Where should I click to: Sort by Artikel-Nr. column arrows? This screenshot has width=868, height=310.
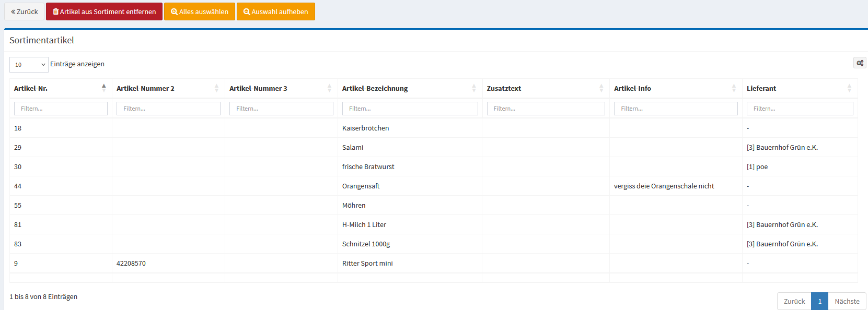tap(103, 88)
